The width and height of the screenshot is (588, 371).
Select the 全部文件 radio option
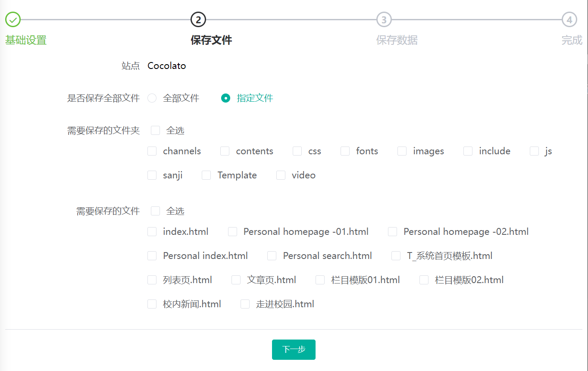(x=152, y=98)
